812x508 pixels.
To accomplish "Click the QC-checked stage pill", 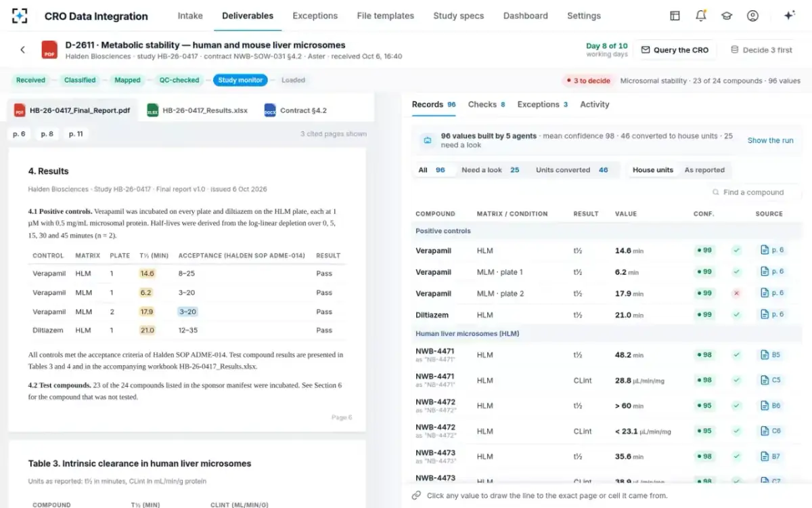I will pos(179,80).
